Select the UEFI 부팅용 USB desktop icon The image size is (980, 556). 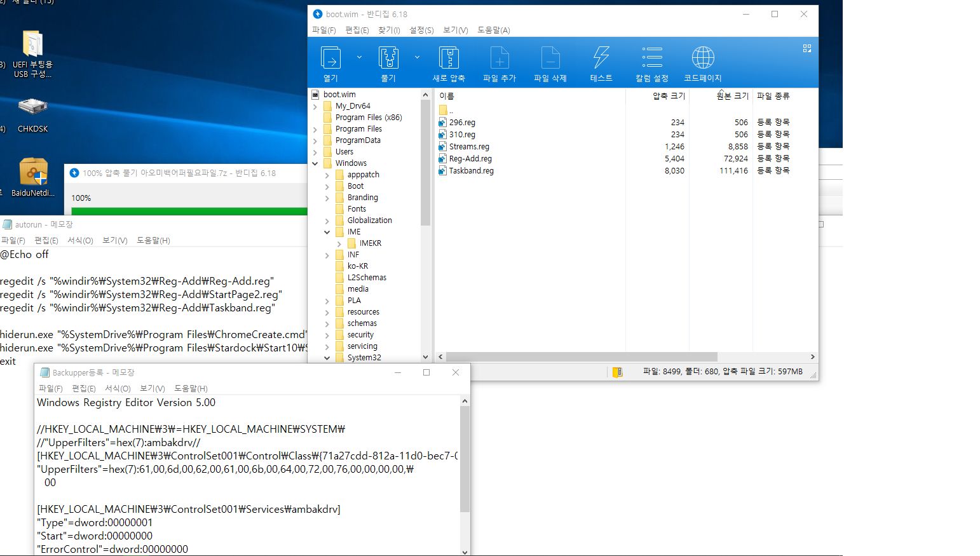pos(32,55)
